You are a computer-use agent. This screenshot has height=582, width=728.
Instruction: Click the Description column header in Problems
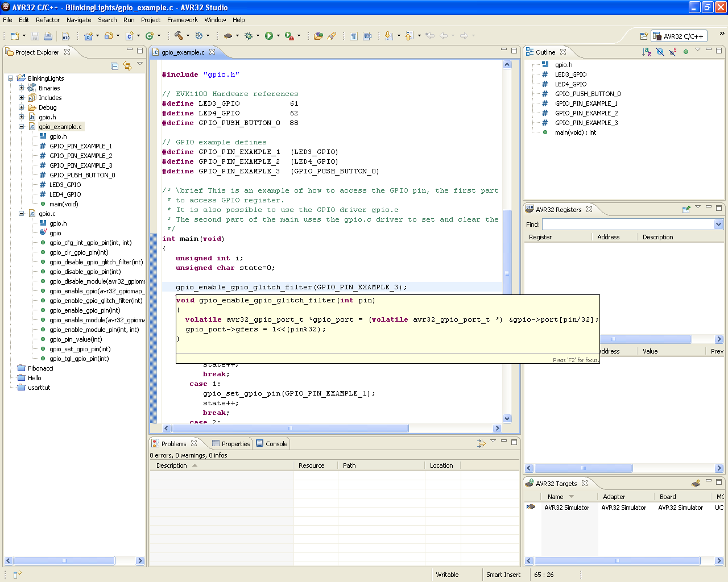(221, 465)
